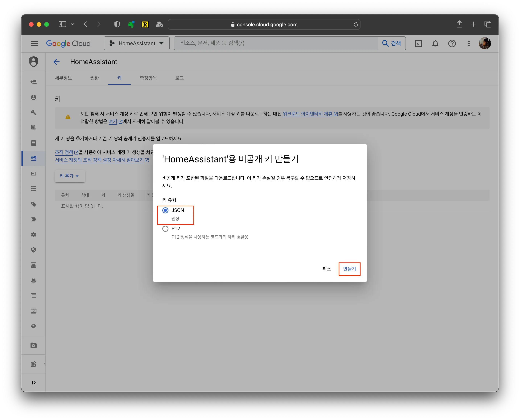Switch to the 측정항목 tab
Image resolution: width=520 pixels, height=420 pixels.
pyautogui.click(x=148, y=78)
